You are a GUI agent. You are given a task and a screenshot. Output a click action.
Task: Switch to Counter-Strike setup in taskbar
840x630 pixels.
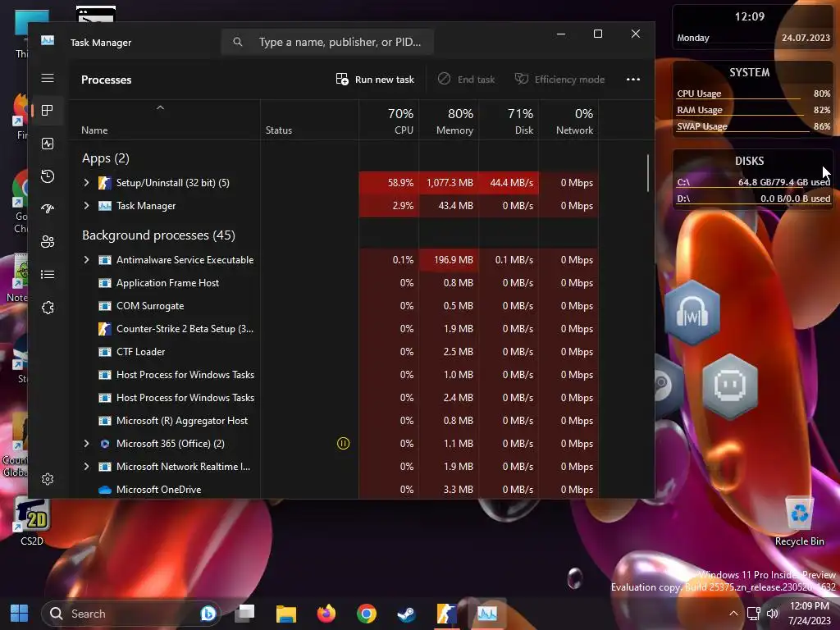[x=447, y=614]
